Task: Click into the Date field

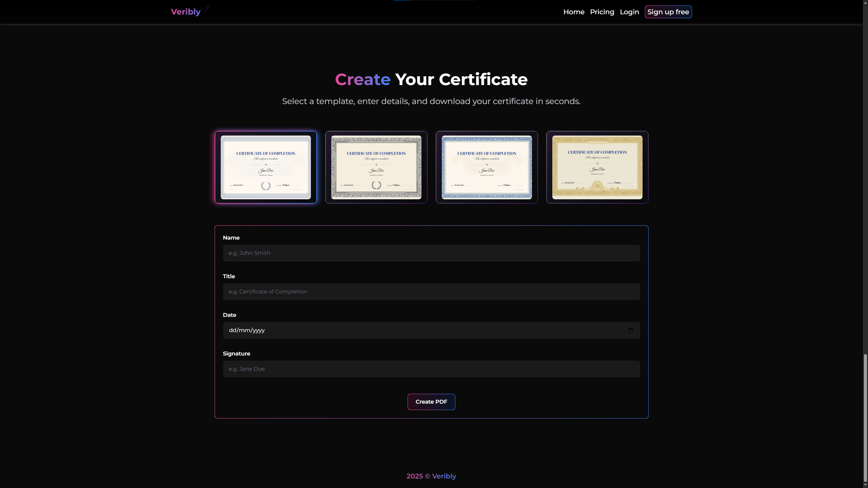Action: (x=407, y=330)
